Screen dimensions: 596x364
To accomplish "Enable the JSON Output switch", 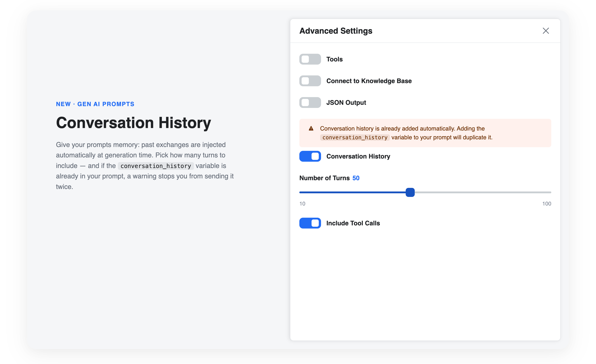I will [x=310, y=103].
